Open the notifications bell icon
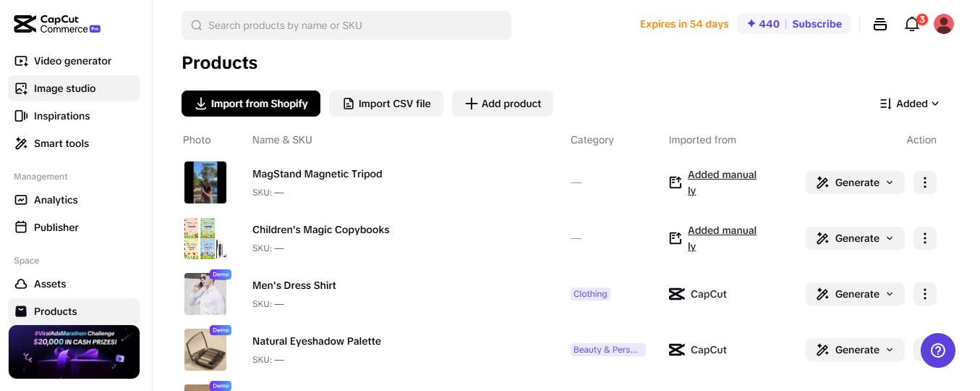 coord(912,25)
